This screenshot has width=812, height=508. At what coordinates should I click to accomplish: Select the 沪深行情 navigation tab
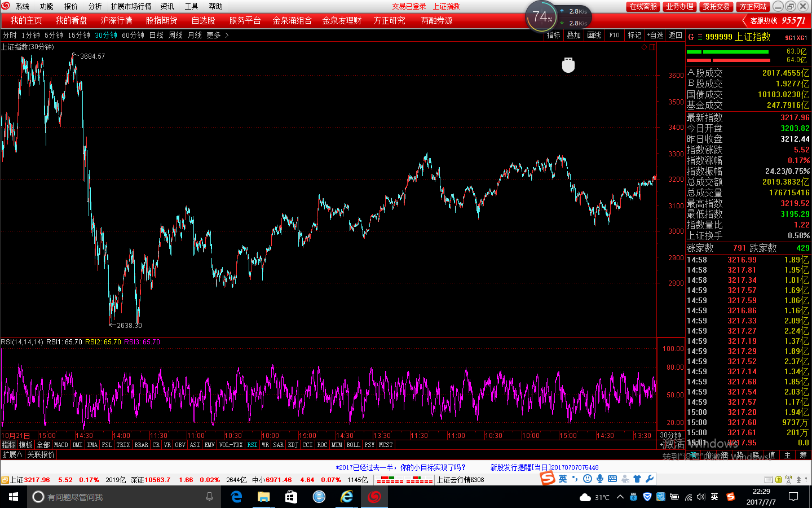(116, 20)
